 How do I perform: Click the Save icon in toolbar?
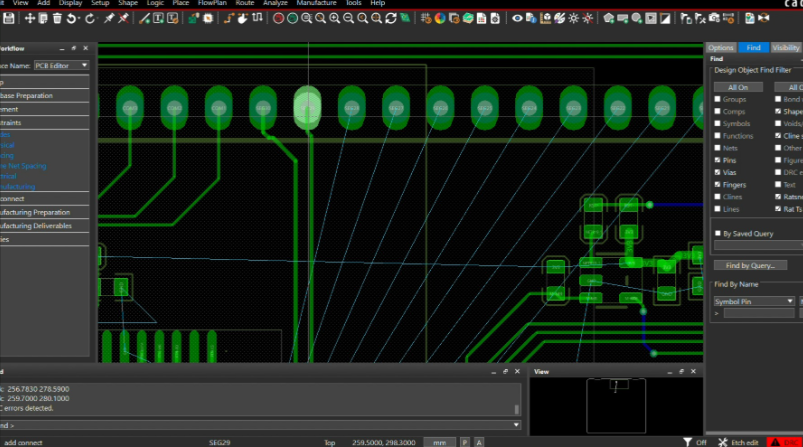tap(9, 18)
